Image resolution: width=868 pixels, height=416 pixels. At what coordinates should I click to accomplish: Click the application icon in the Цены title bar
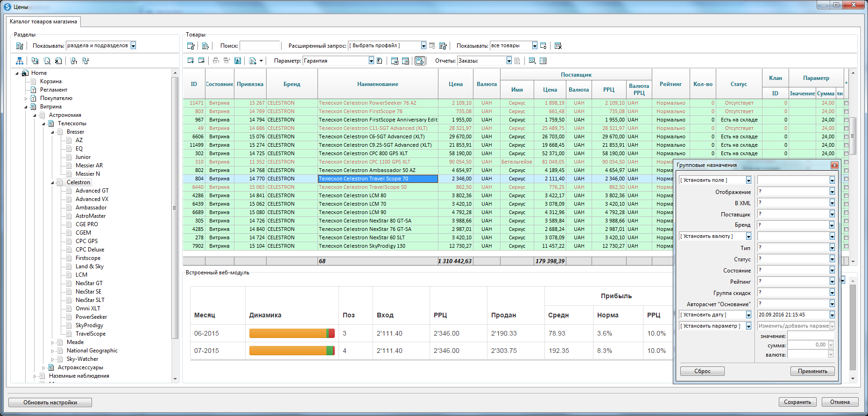click(7, 7)
